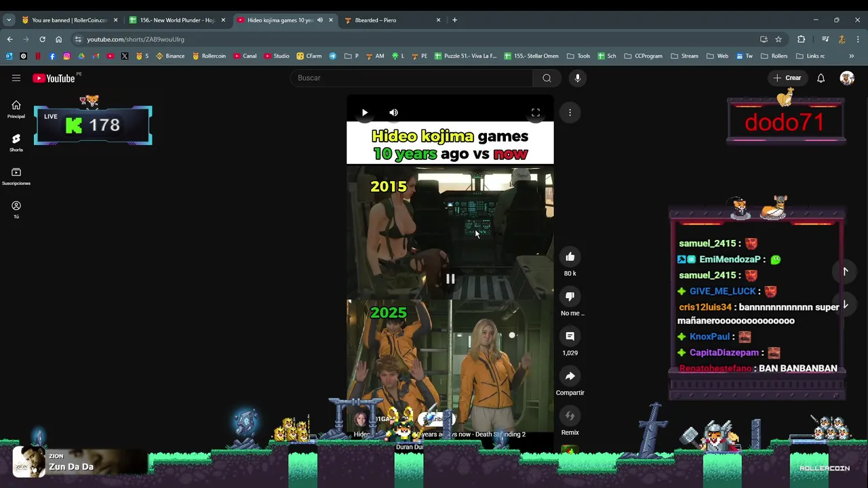Click the address bar URL

[136, 39]
